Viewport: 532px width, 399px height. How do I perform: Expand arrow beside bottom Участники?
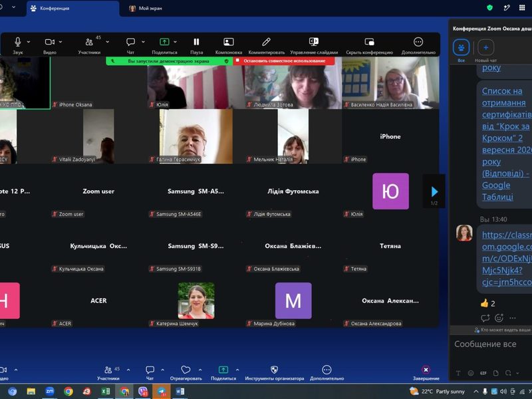point(128,370)
